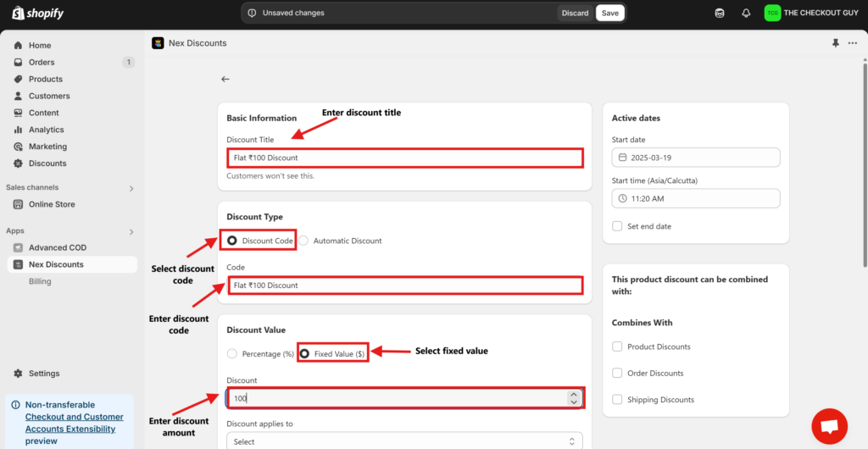
Task: Expand the Sales channels section
Action: pos(131,188)
